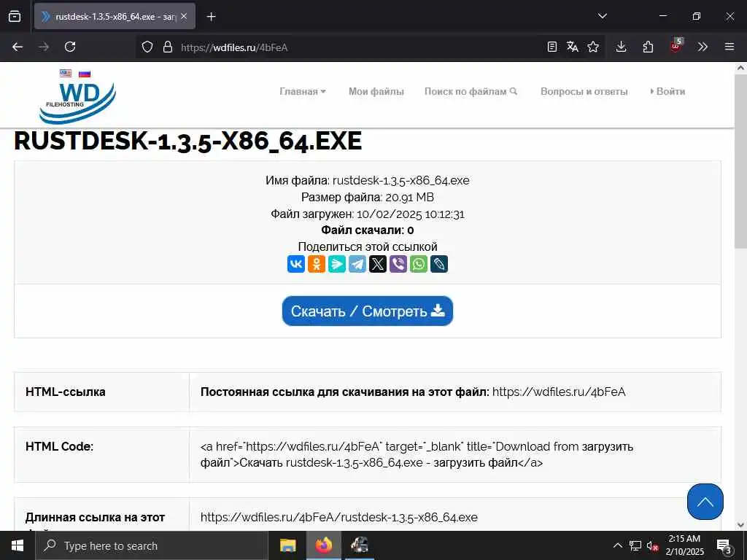Open the Firefox downloads panel
Viewport: 747px width, 560px height.
621,47
